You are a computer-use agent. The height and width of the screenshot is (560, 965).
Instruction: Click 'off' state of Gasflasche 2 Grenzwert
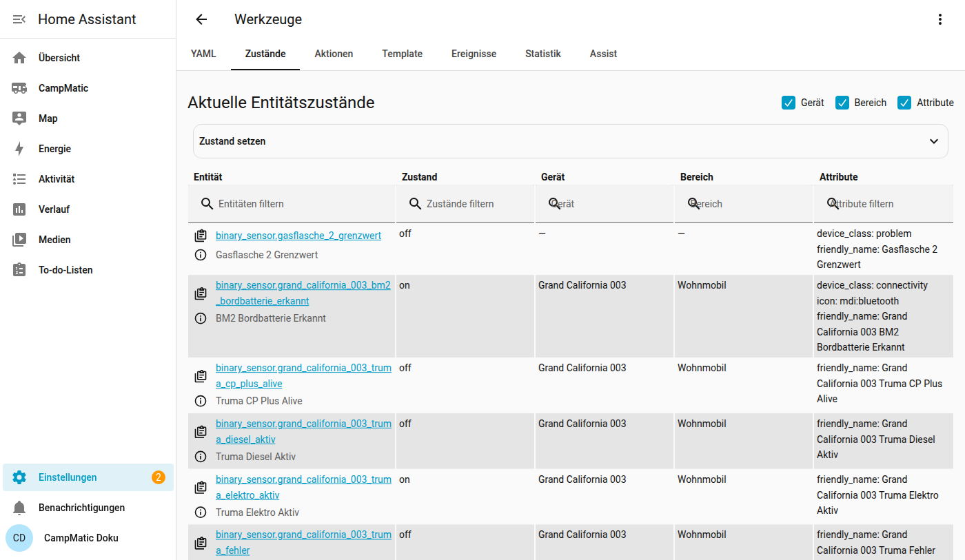click(405, 234)
